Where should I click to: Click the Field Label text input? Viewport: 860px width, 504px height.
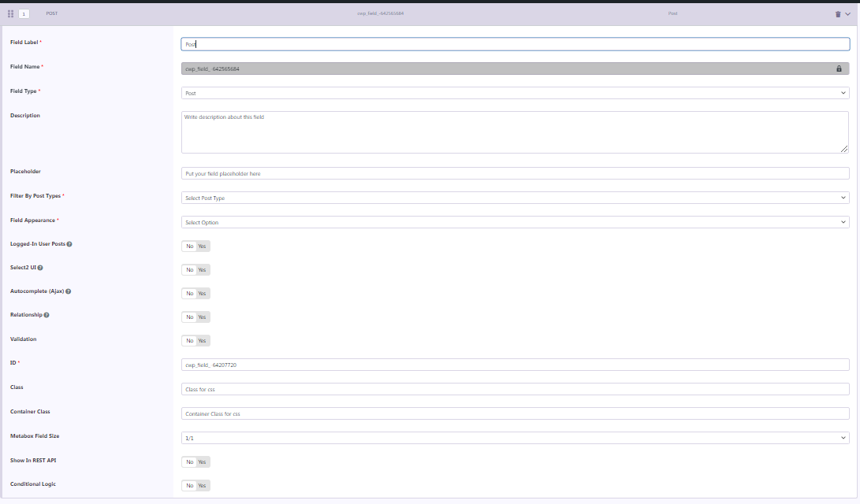pos(515,45)
